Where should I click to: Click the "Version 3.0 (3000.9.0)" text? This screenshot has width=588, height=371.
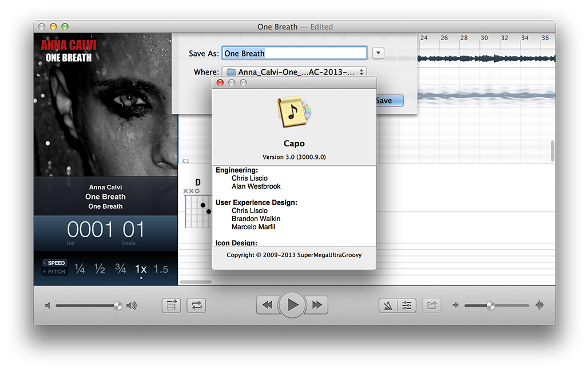(x=294, y=157)
